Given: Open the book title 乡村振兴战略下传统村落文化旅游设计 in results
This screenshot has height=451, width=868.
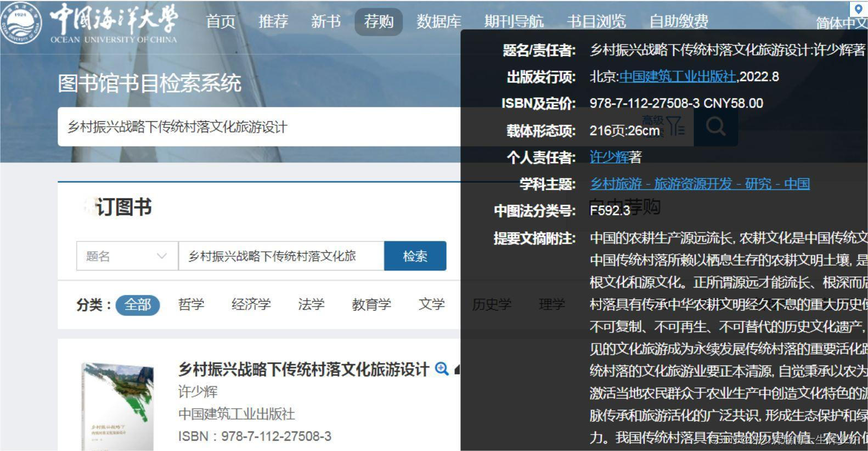Looking at the screenshot, I should 303,369.
